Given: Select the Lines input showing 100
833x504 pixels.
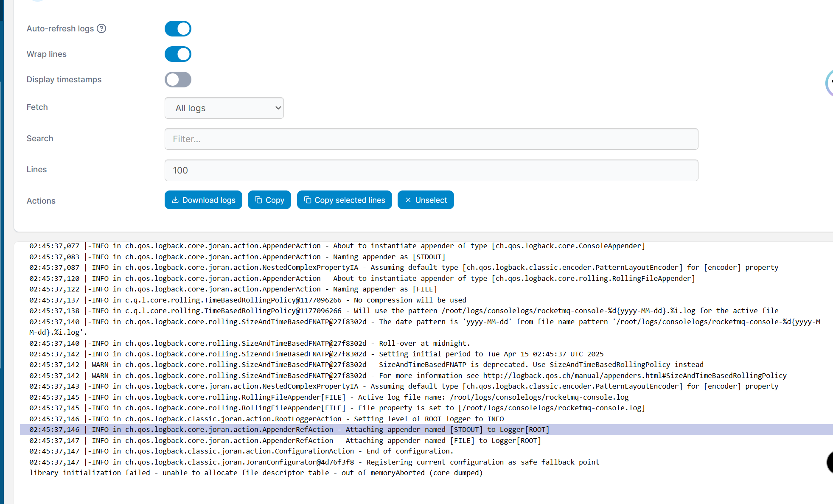Looking at the screenshot, I should tap(431, 170).
